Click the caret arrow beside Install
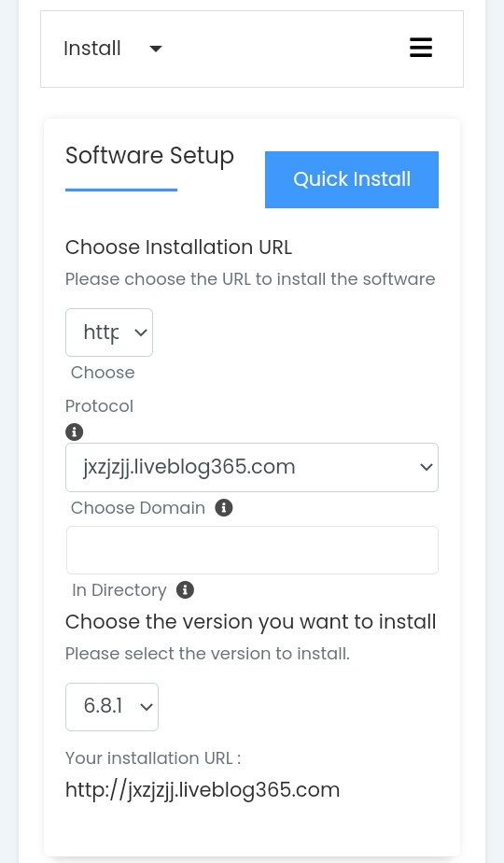504x863 pixels. pos(156,49)
